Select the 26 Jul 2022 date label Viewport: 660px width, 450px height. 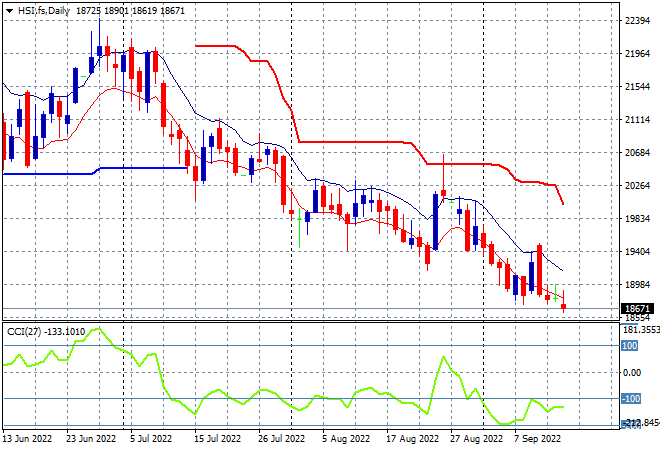click(280, 439)
